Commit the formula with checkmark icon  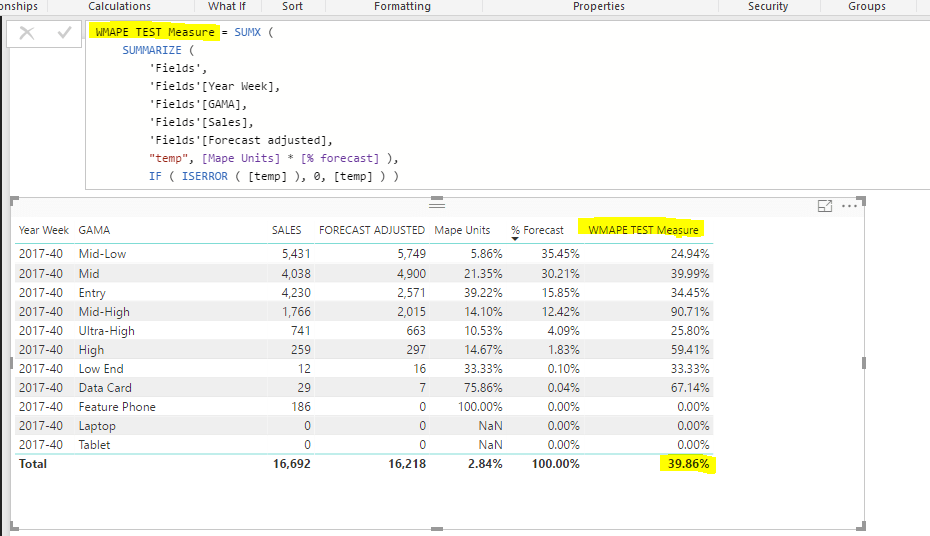[x=64, y=33]
